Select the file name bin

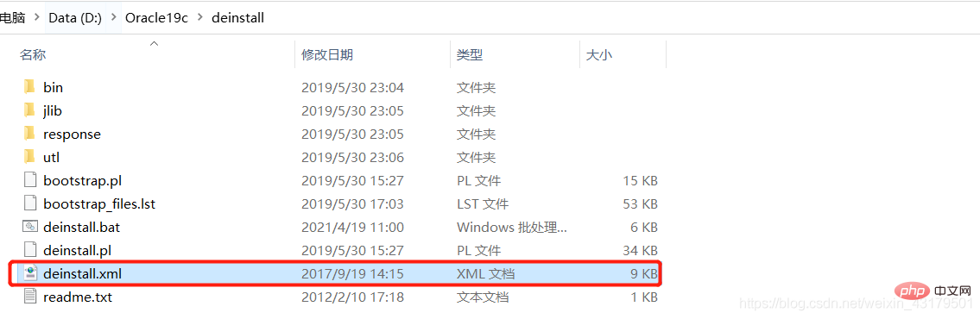coord(54,87)
